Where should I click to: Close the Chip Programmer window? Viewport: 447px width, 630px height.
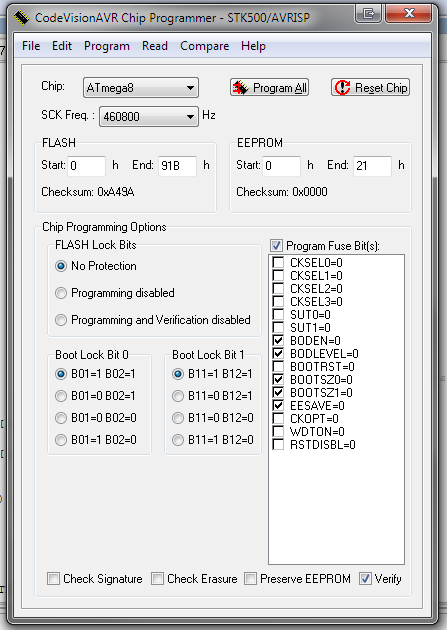[x=409, y=14]
